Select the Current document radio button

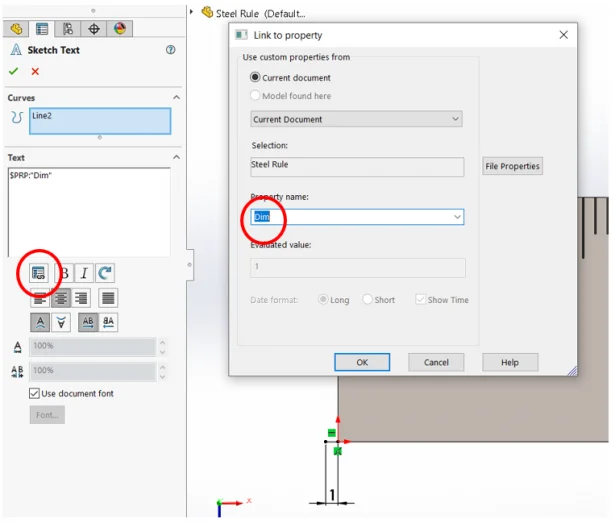pos(255,77)
